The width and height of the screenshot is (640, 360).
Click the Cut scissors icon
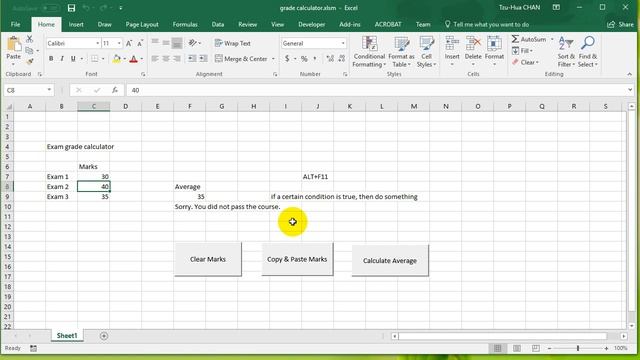point(29,39)
